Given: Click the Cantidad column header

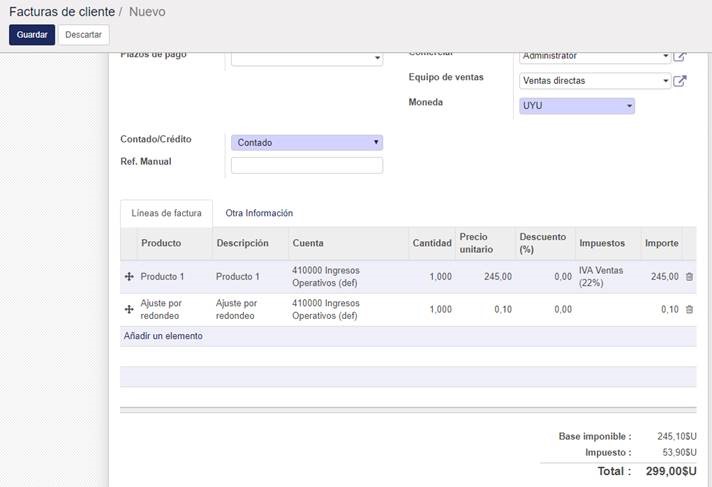Looking at the screenshot, I should [x=432, y=243].
